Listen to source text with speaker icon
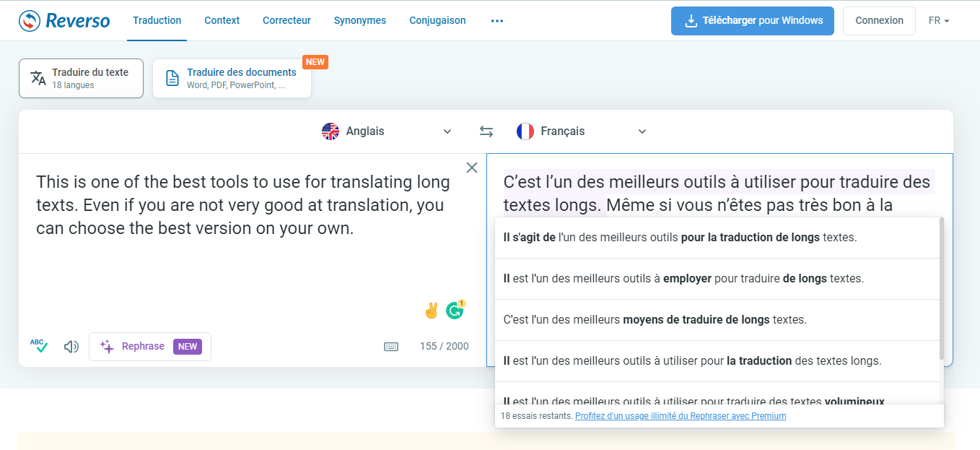The height and width of the screenshot is (450, 980). pos(71,347)
